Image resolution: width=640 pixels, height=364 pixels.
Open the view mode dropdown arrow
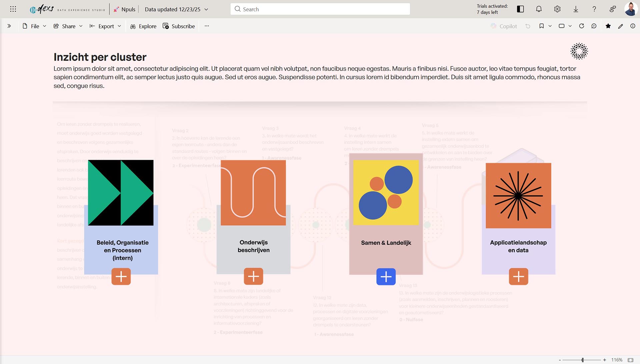click(570, 26)
